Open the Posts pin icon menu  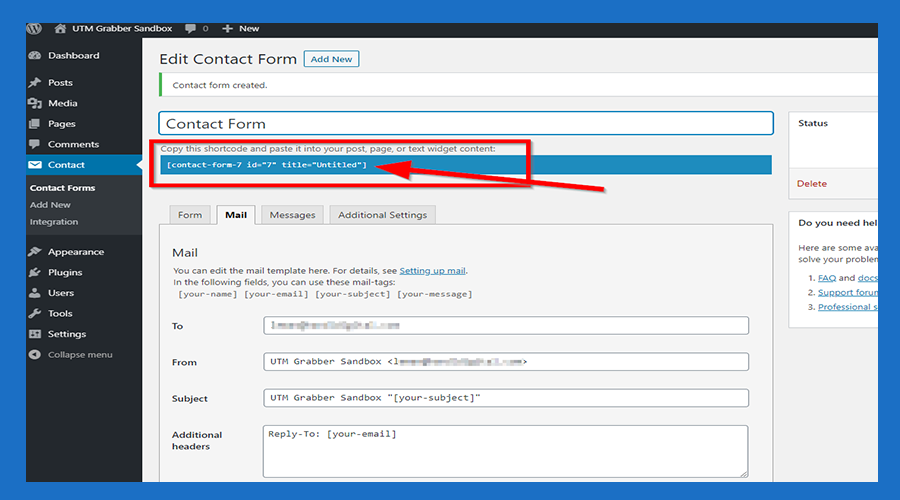(36, 83)
